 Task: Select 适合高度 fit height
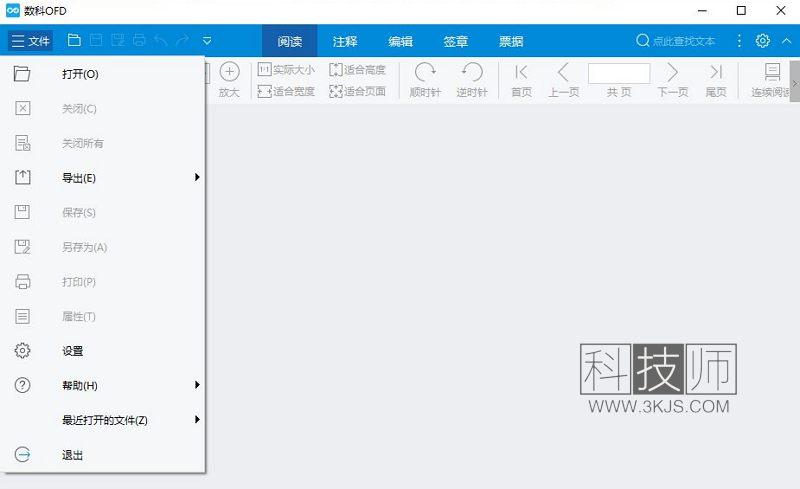pyautogui.click(x=357, y=69)
